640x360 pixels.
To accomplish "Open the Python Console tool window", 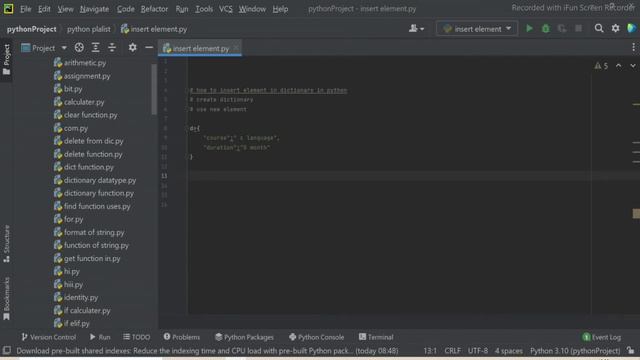I will [x=317, y=337].
